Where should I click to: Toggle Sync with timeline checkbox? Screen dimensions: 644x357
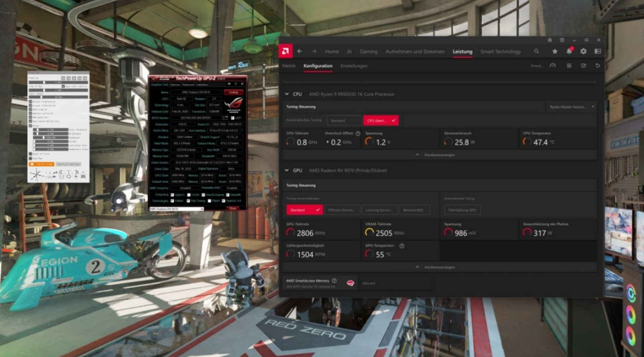(x=63, y=86)
